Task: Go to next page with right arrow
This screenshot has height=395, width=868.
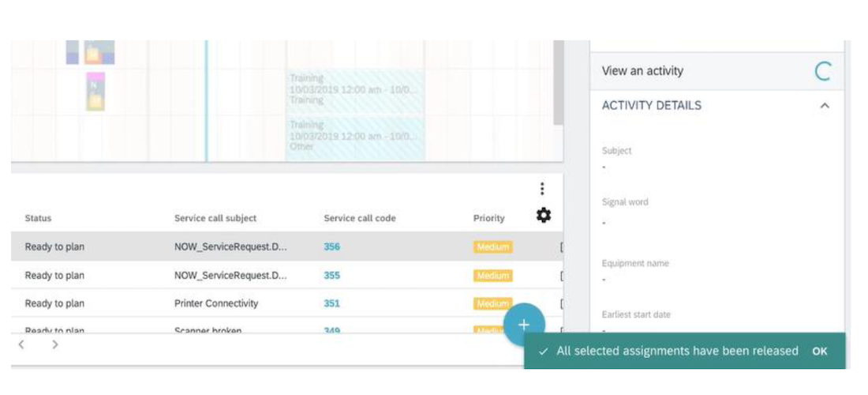Action: pos(54,344)
